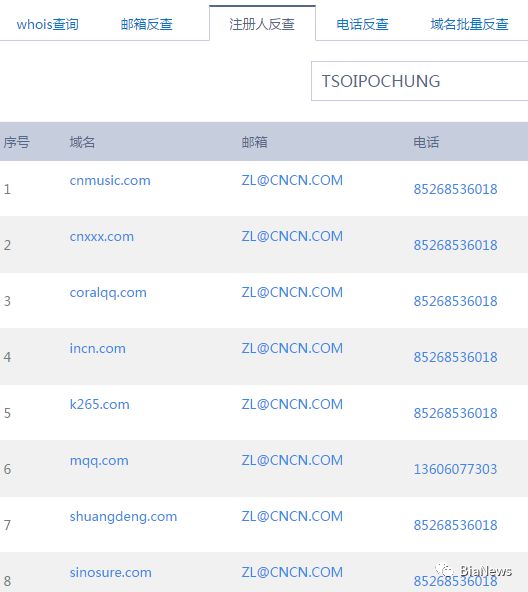Click the ZL@CNCN.COM email in row 1
This screenshot has height=592, width=528.
(292, 180)
